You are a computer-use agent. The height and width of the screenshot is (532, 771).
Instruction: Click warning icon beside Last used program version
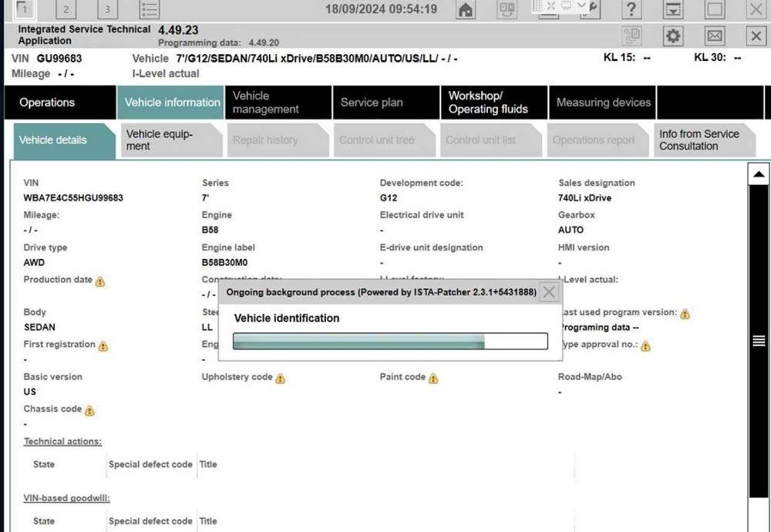(x=685, y=314)
